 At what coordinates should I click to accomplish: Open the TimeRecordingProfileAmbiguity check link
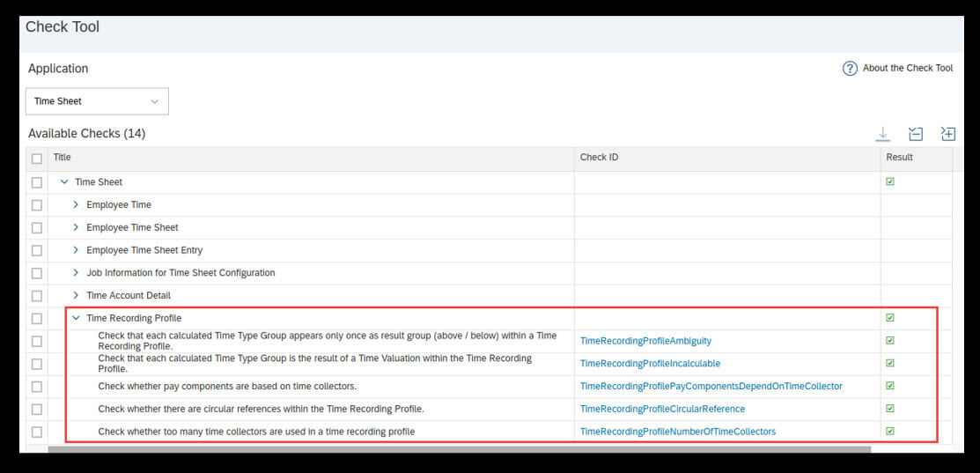pyautogui.click(x=645, y=341)
